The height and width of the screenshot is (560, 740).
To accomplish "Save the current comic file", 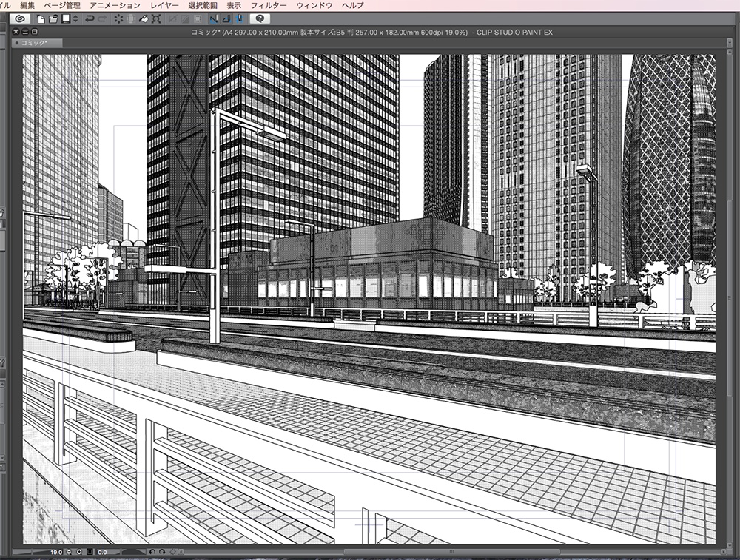I will click(66, 19).
